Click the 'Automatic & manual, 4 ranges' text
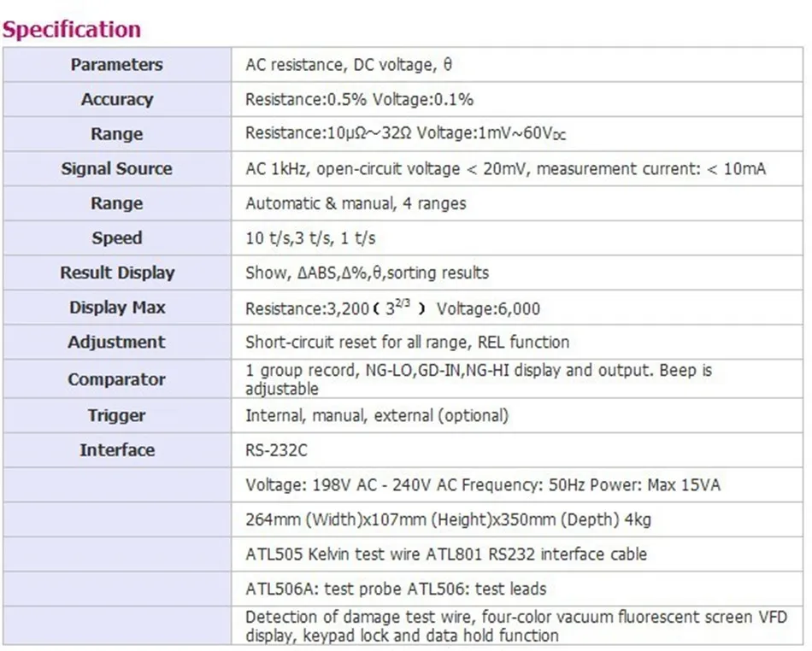The width and height of the screenshot is (812, 651). pos(356,203)
